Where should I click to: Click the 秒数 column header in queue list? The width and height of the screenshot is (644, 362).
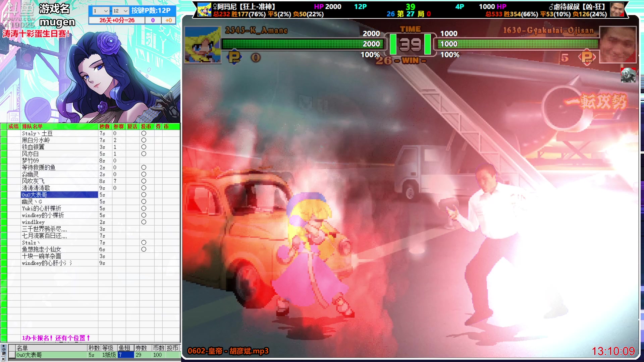tap(105, 126)
